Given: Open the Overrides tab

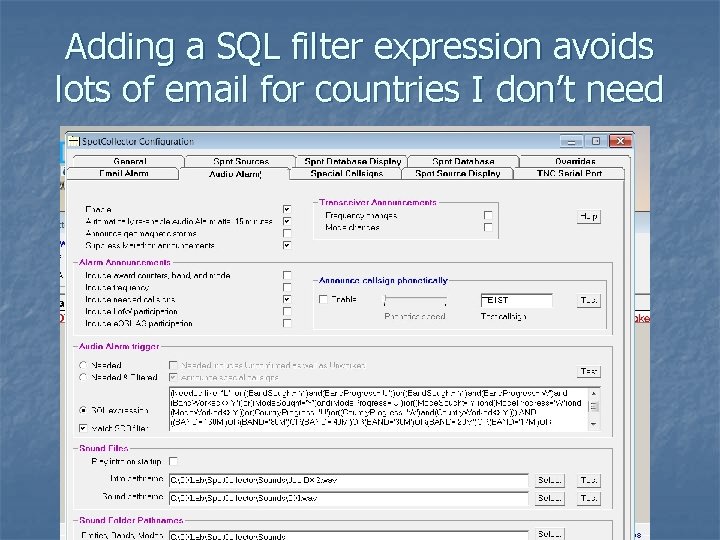Looking at the screenshot, I should click(575, 161).
